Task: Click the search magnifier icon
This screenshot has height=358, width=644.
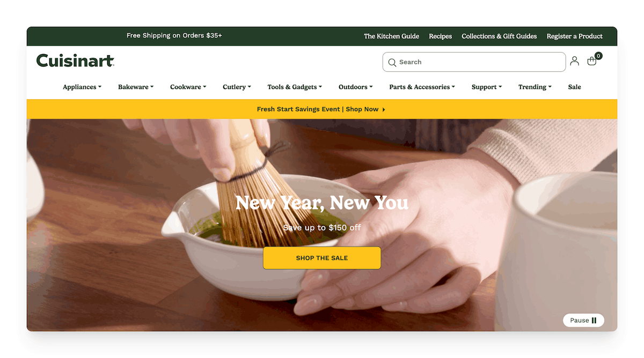Action: (392, 63)
